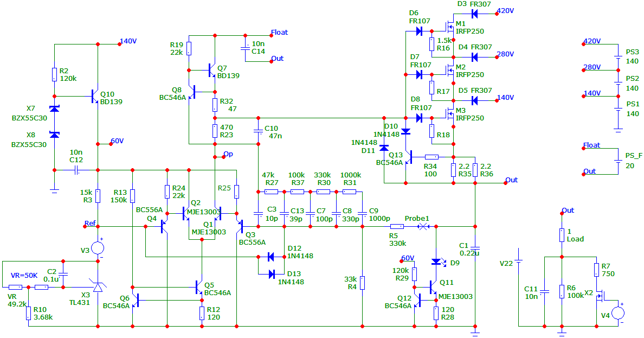The image size is (644, 338).
Task: Select the D13 1N4148 diode symbol
Action: coord(271,274)
